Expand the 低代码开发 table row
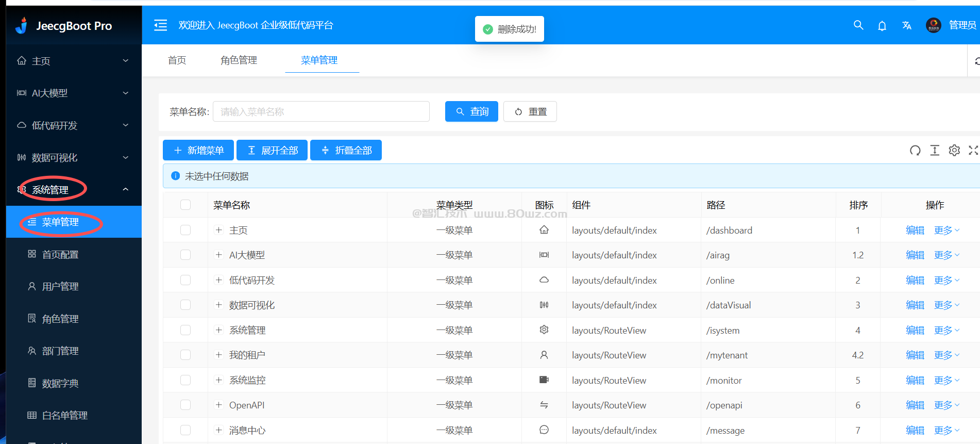The image size is (980, 444). tap(219, 280)
